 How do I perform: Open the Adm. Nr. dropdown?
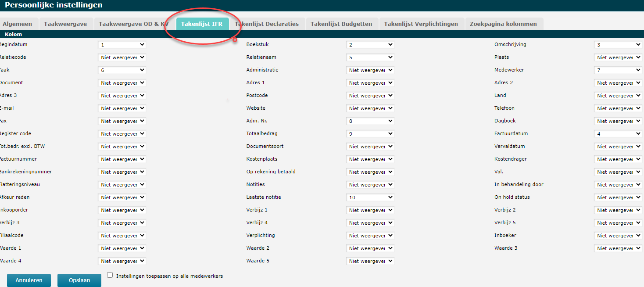click(x=370, y=121)
